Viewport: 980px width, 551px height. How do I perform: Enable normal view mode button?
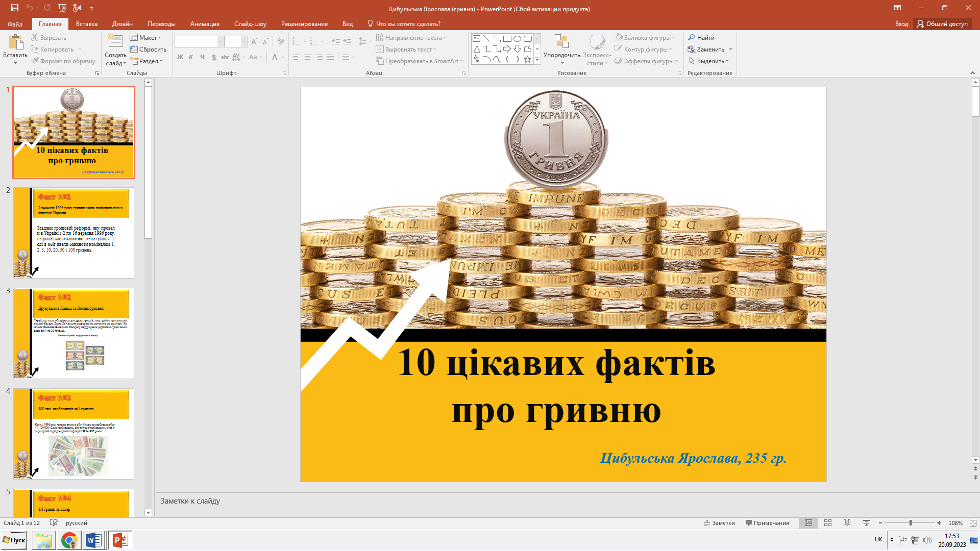click(808, 523)
